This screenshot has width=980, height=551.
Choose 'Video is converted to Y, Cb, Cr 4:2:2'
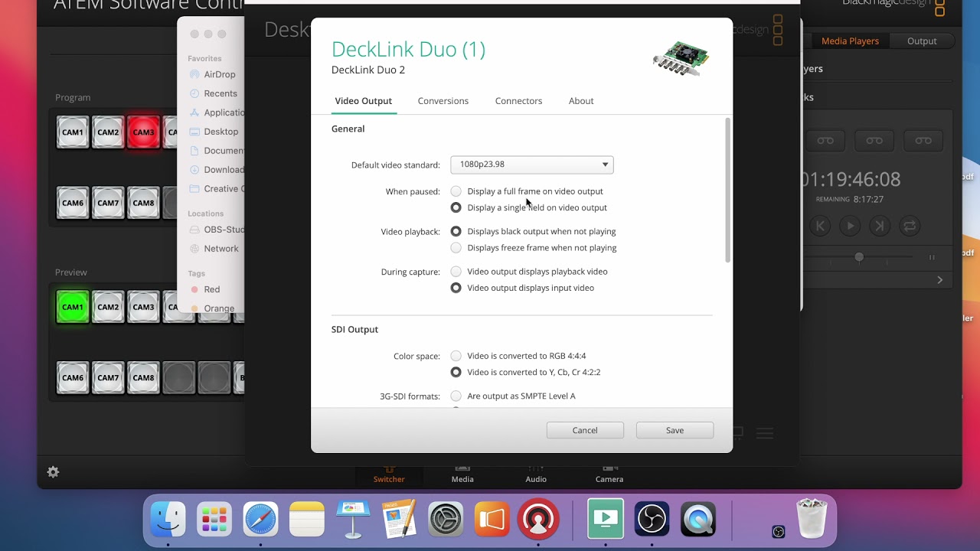pos(456,372)
